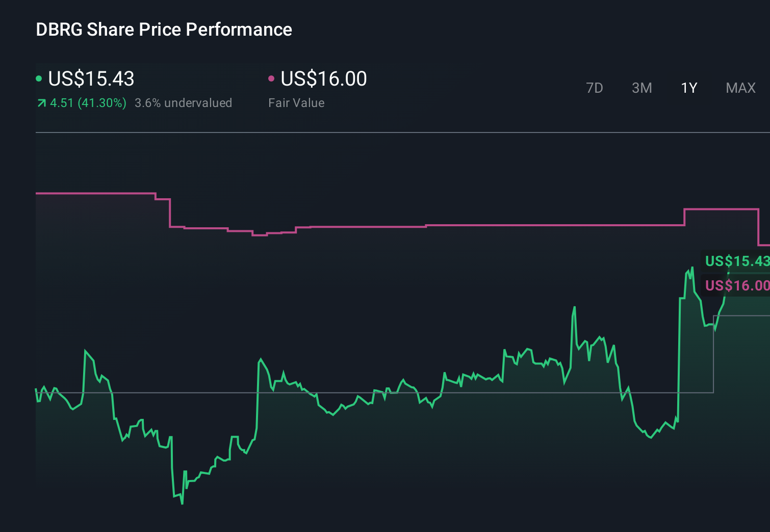Viewport: 770px width, 532px height.
Task: Switch to the 3M time range
Action: [x=641, y=88]
